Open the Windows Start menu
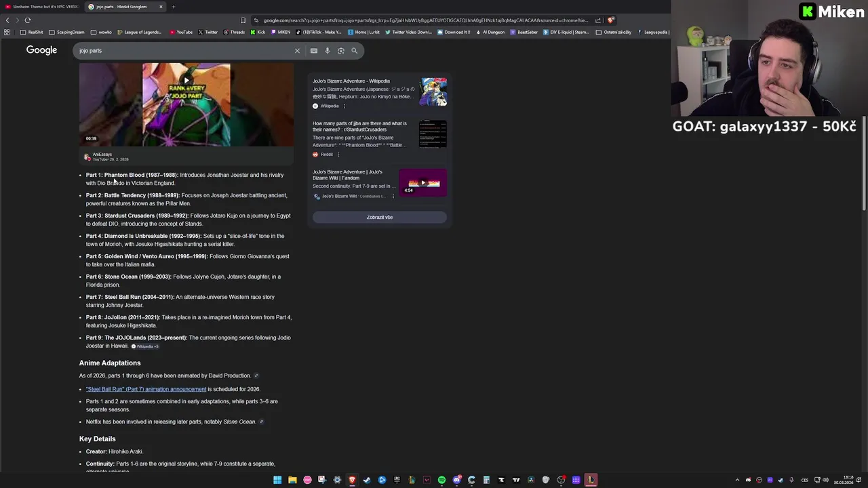The image size is (868, 488). click(277, 480)
